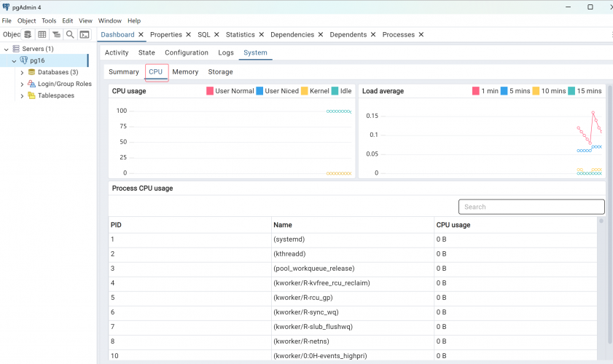Select the Memory system sub-tab
Image resolution: width=613 pixels, height=364 pixels.
point(185,72)
